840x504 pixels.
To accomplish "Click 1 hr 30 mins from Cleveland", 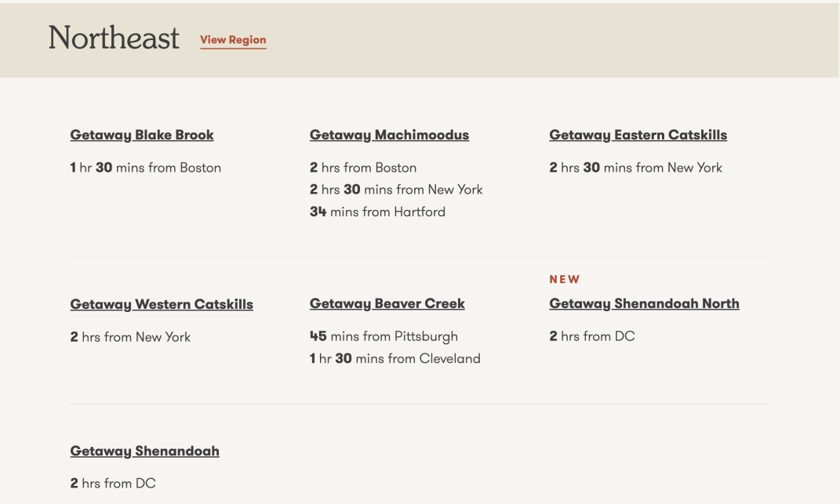I will [x=395, y=358].
